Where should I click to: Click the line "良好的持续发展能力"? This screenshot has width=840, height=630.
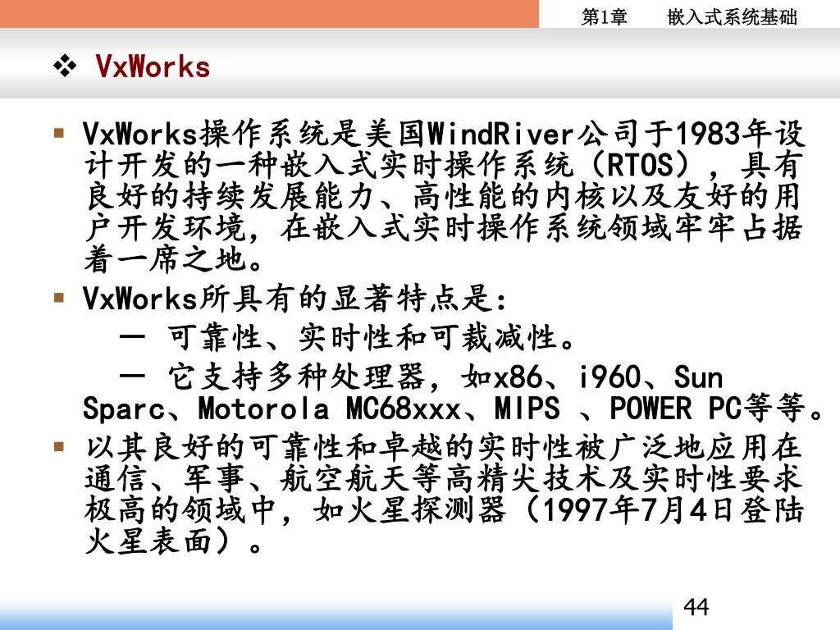point(230,197)
